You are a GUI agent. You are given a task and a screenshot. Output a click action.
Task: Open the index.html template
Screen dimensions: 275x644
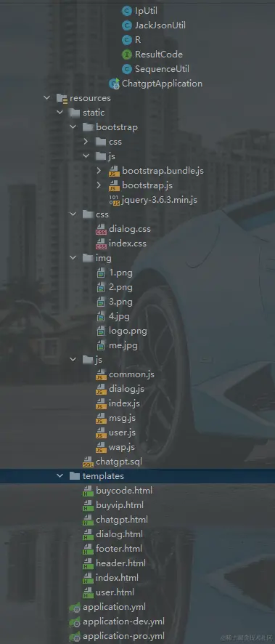click(x=118, y=577)
